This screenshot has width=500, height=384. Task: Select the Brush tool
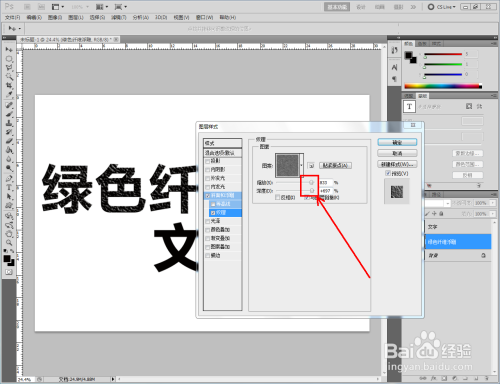(9, 114)
